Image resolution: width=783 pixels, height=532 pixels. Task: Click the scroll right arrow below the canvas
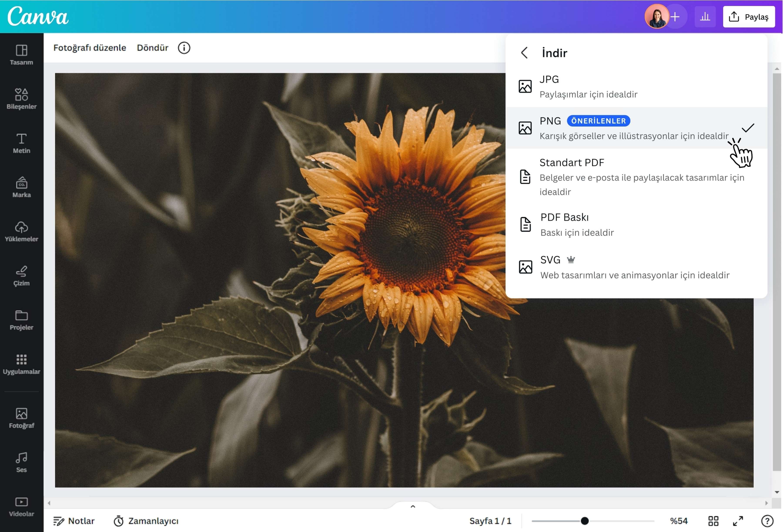pos(766,503)
